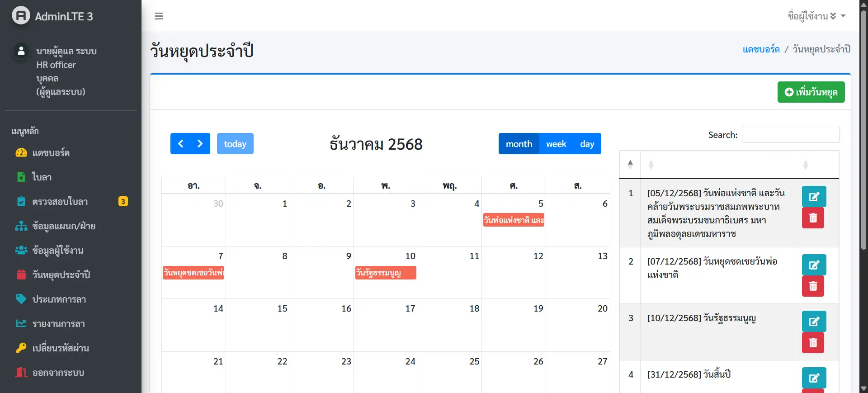Open รายงานการลา report menu

pyautogui.click(x=58, y=324)
